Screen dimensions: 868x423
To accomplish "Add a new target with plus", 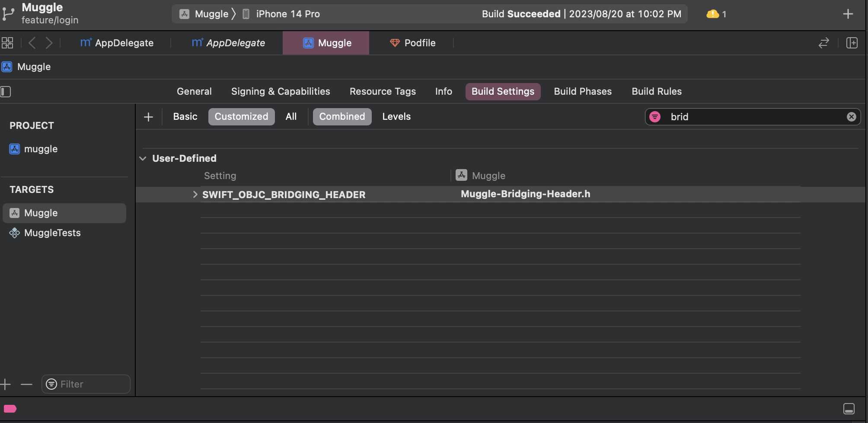I will (x=6, y=384).
